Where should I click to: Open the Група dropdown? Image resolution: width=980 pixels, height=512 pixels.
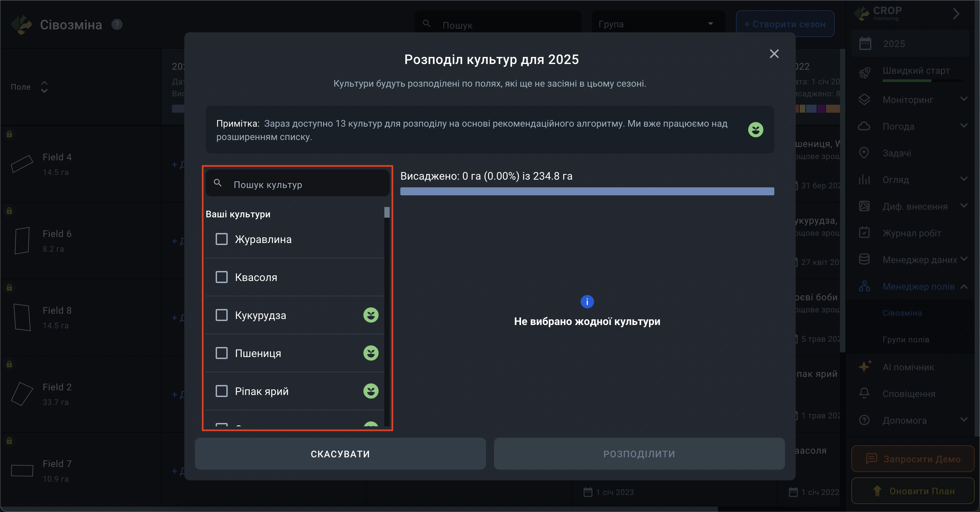tap(657, 24)
